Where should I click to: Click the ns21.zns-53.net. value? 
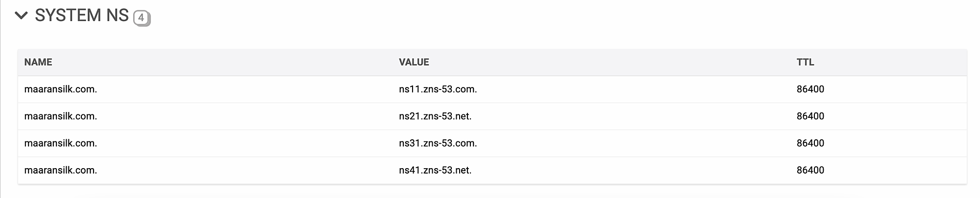[x=435, y=116]
